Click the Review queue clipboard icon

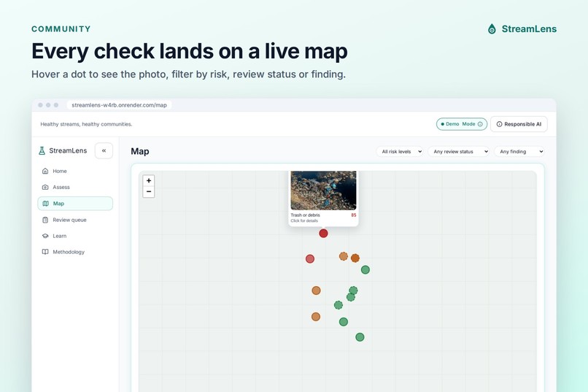(x=45, y=220)
